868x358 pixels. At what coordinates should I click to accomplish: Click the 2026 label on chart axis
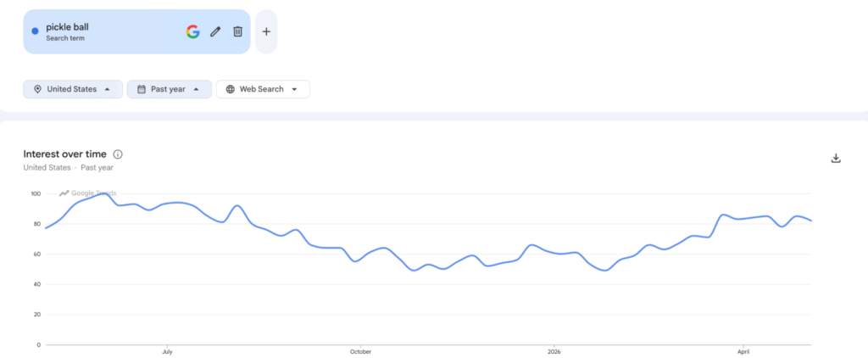pos(554,352)
